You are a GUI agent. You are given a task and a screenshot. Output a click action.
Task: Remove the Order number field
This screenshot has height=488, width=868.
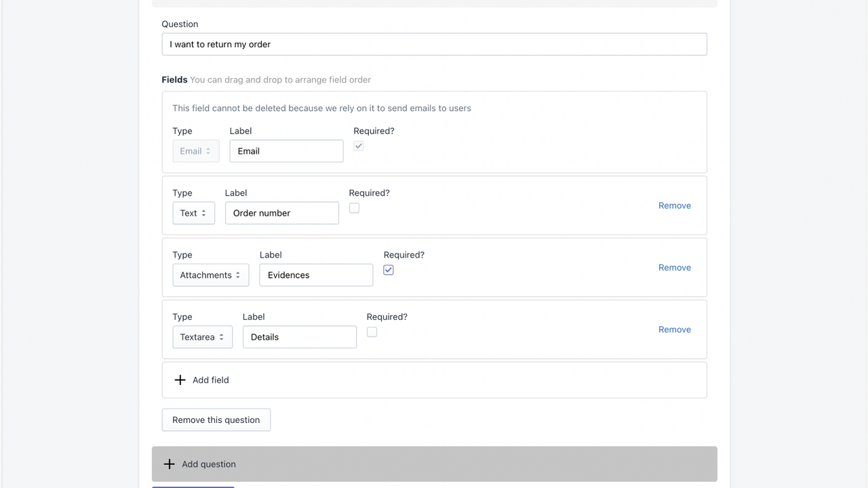(675, 205)
